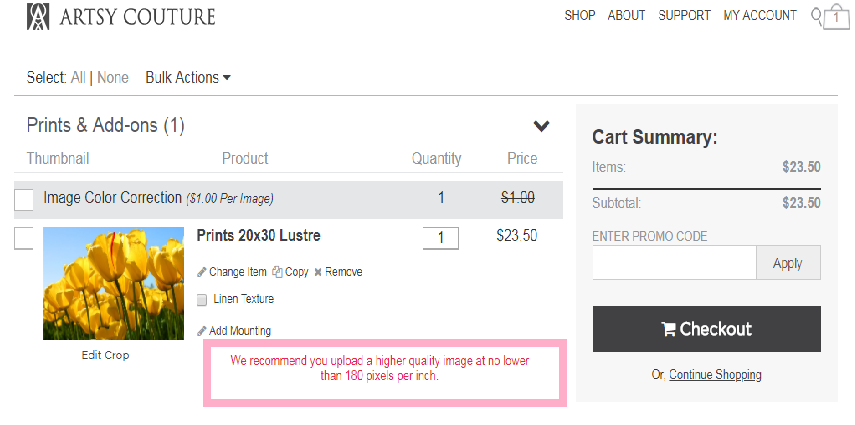The image size is (855, 425).
Task: Click the Change Item pencil icon
Action: point(202,272)
